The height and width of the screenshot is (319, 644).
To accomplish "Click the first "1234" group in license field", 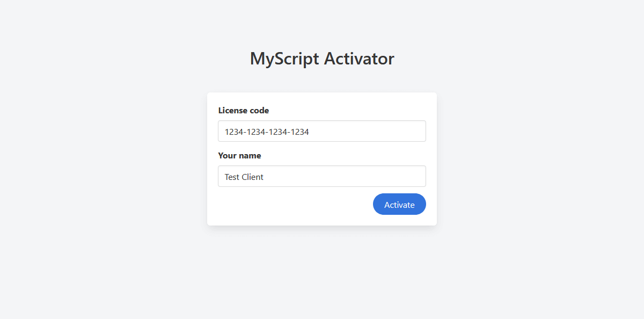I will [x=233, y=132].
